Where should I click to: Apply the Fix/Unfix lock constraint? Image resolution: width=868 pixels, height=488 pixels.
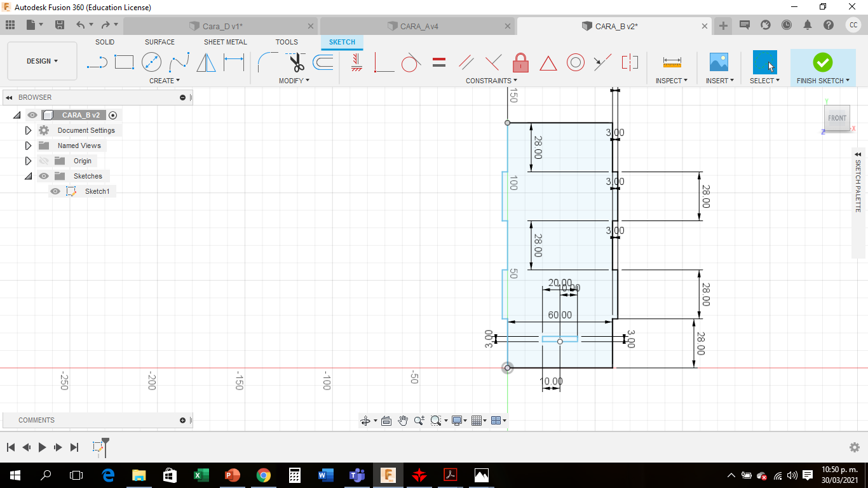pyautogui.click(x=520, y=62)
